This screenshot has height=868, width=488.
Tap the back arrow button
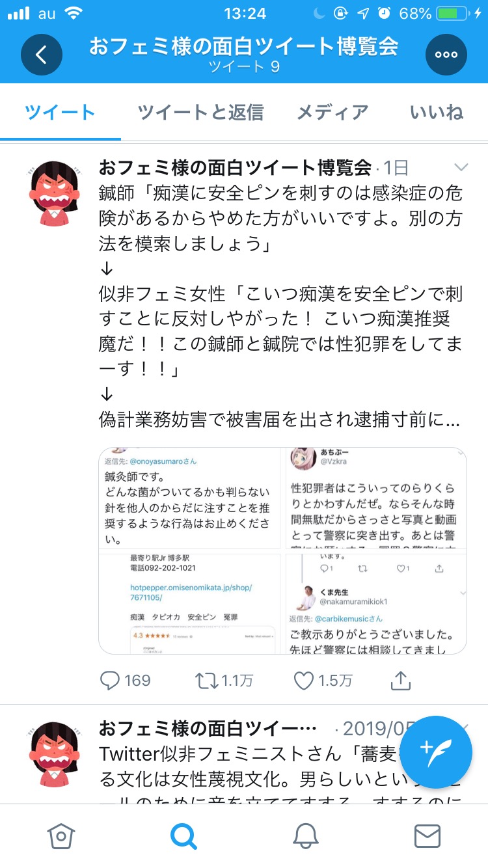42,55
